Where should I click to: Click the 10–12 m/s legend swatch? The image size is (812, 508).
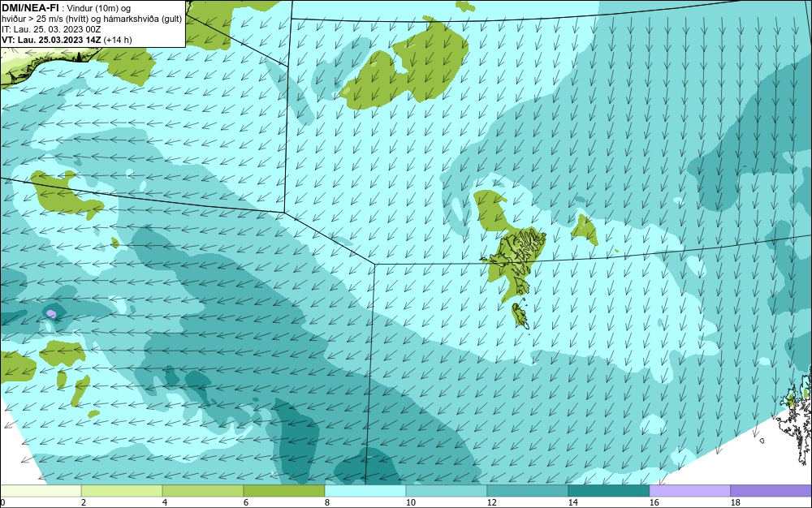pyautogui.click(x=447, y=490)
